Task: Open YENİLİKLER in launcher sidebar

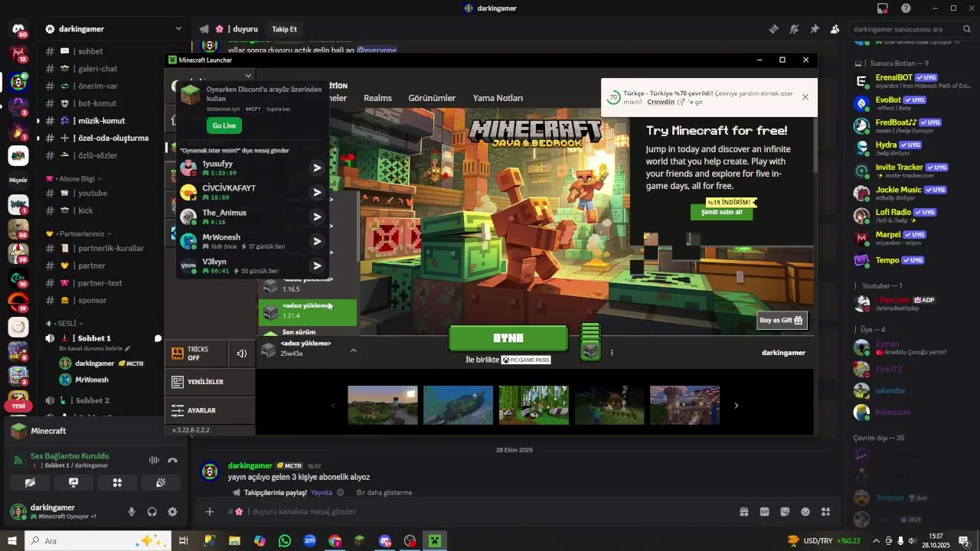Action: click(210, 382)
